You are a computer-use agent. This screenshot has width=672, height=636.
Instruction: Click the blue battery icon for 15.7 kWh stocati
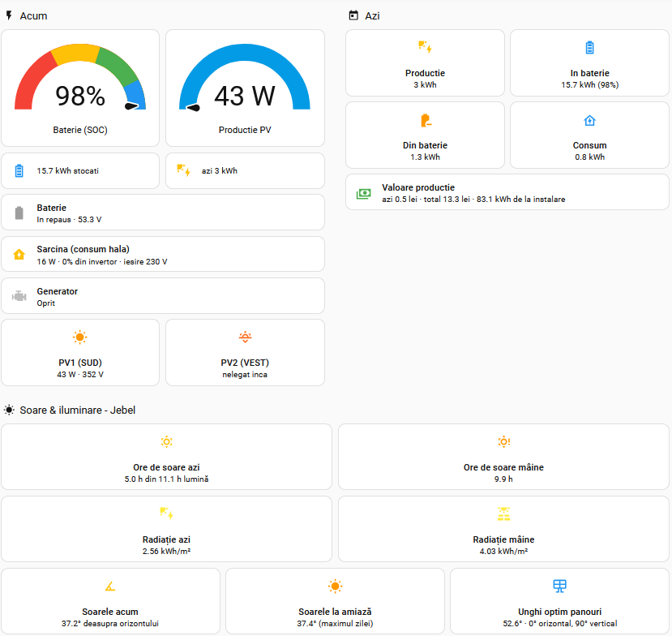click(19, 170)
